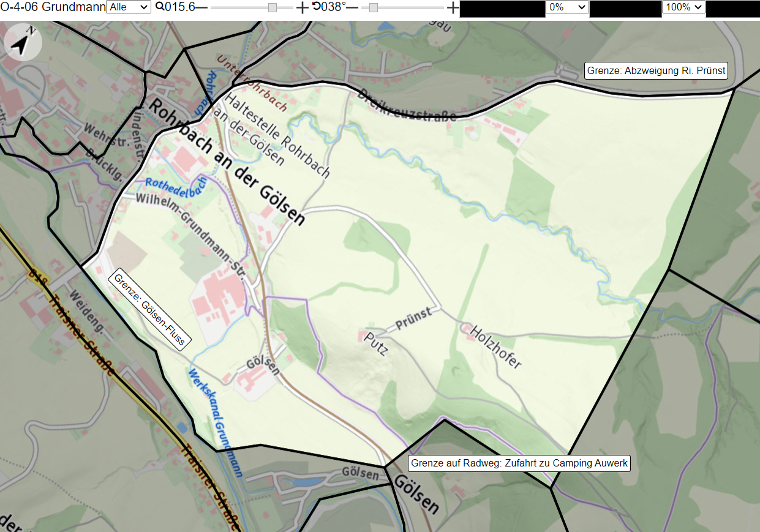Click the rotation slider handle
Screen dimensions: 760x532
pyautogui.click(x=374, y=7)
